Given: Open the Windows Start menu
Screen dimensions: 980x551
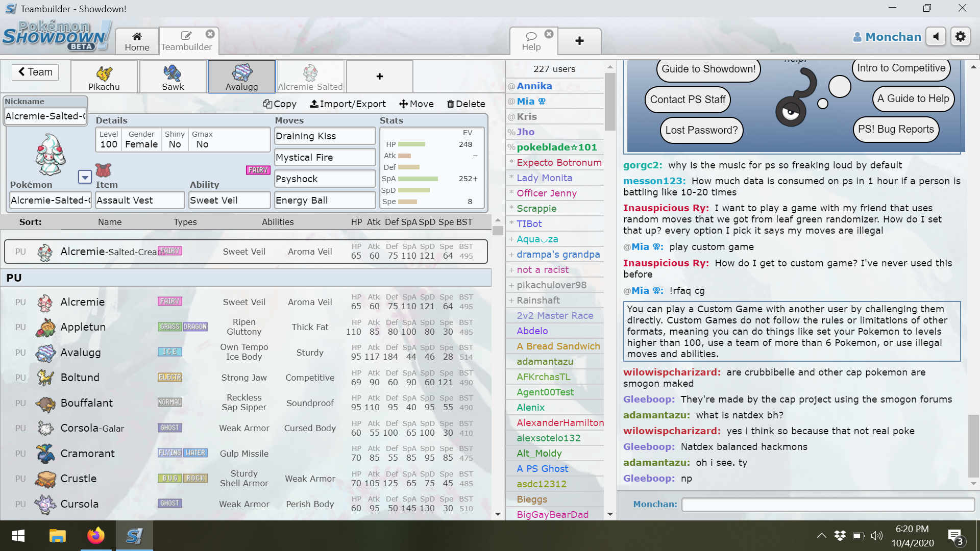Looking at the screenshot, I should [x=18, y=536].
